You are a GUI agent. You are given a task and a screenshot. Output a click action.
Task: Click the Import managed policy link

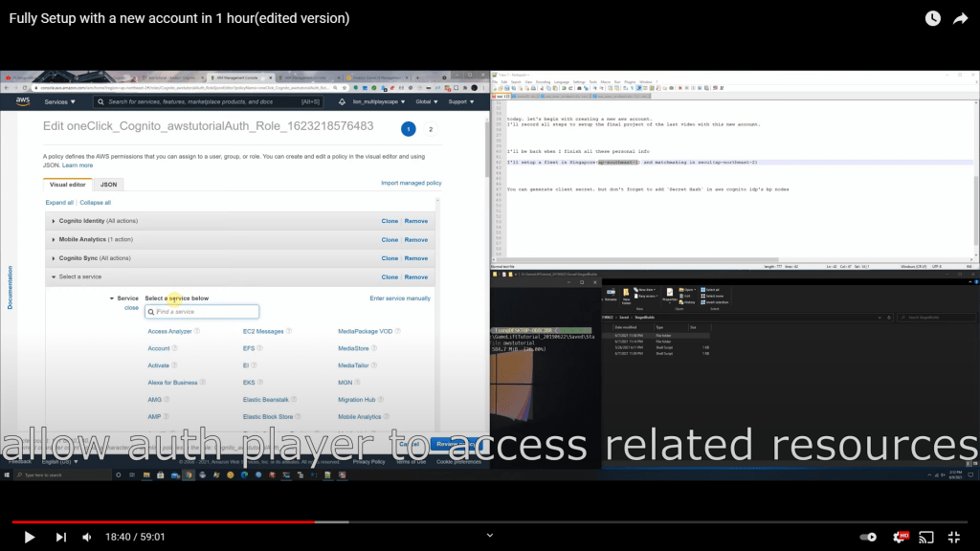pyautogui.click(x=411, y=183)
